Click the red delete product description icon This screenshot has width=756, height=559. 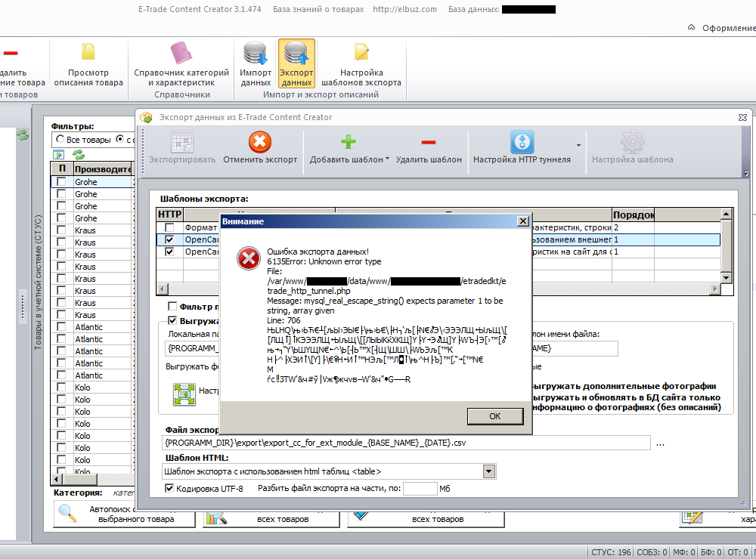click(11, 53)
